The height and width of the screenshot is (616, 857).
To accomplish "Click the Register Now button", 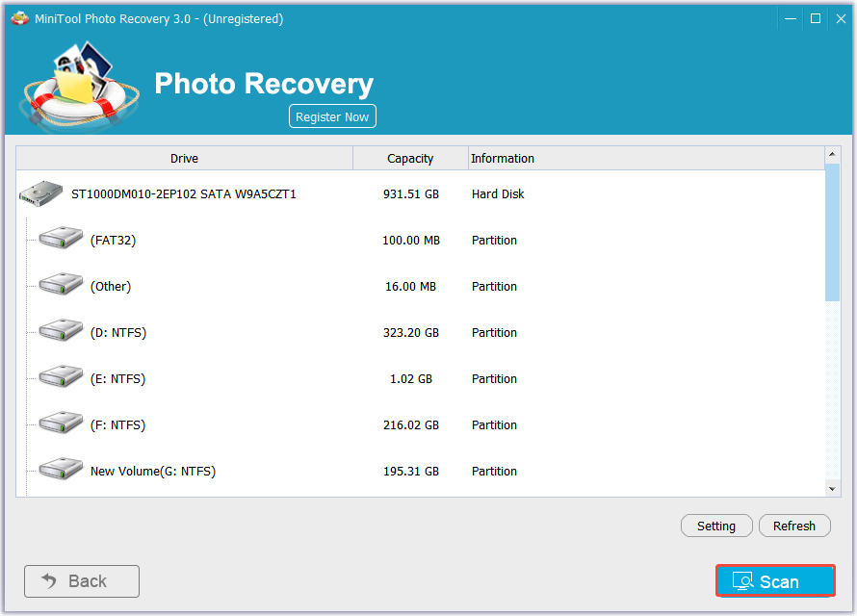I will coord(332,115).
